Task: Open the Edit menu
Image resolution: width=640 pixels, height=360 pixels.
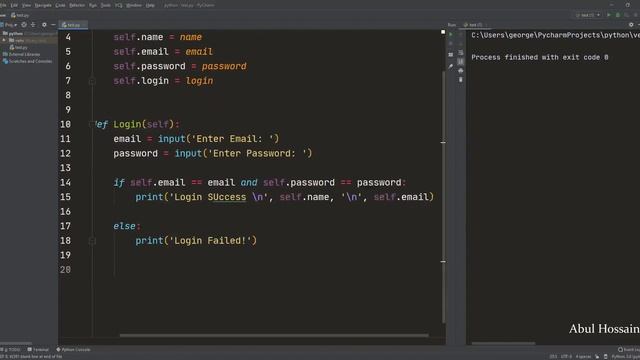Action: [x=14, y=5]
